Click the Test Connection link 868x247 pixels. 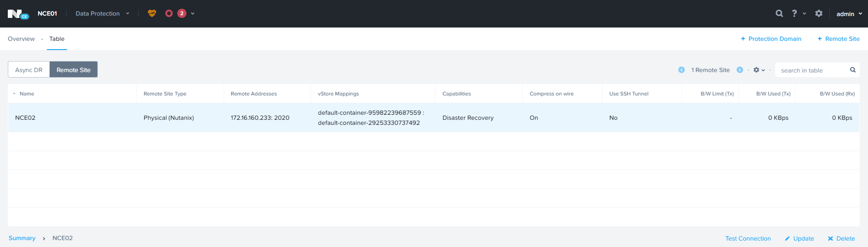point(748,238)
